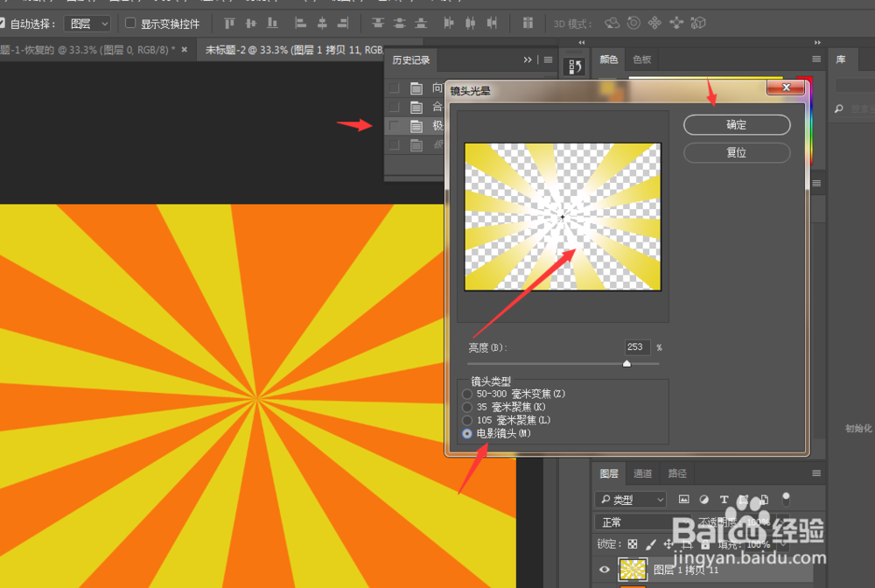Click the align top edges icon
This screenshot has height=588, width=875.
[x=229, y=24]
